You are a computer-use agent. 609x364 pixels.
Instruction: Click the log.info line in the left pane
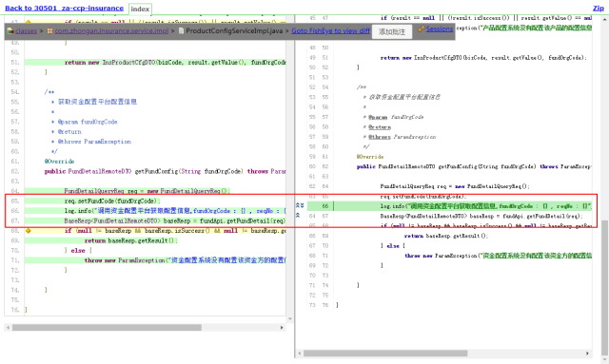175,211
